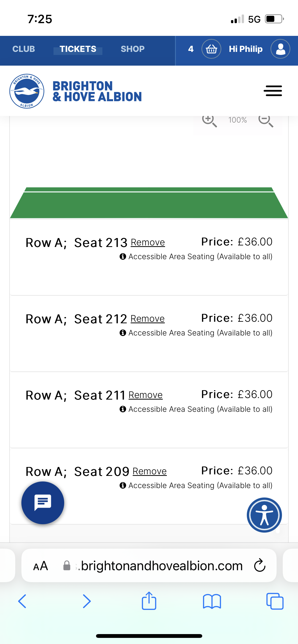The height and width of the screenshot is (644, 298).
Task: Open the Safari share sheet
Action: pyautogui.click(x=149, y=601)
